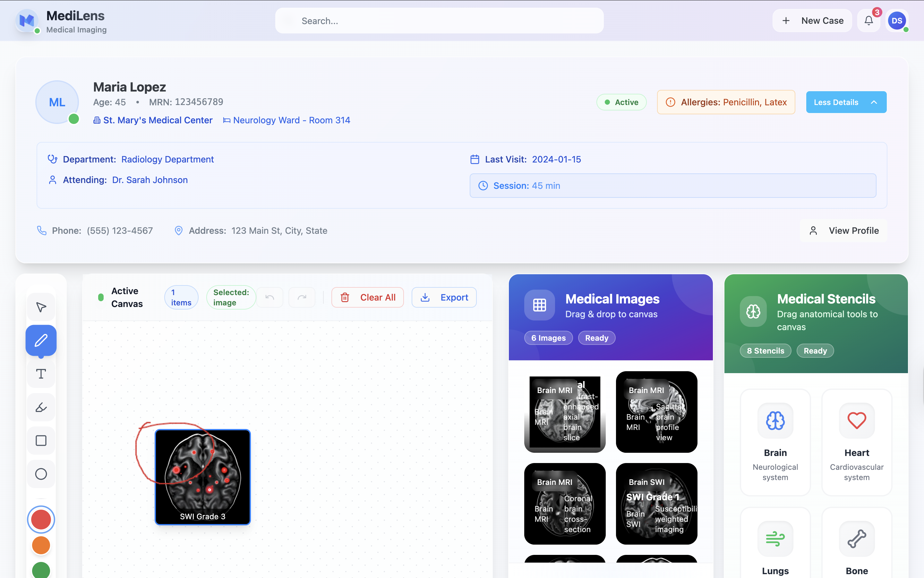
Task: Select the Heart cardiovascular stencil
Action: [x=857, y=442]
